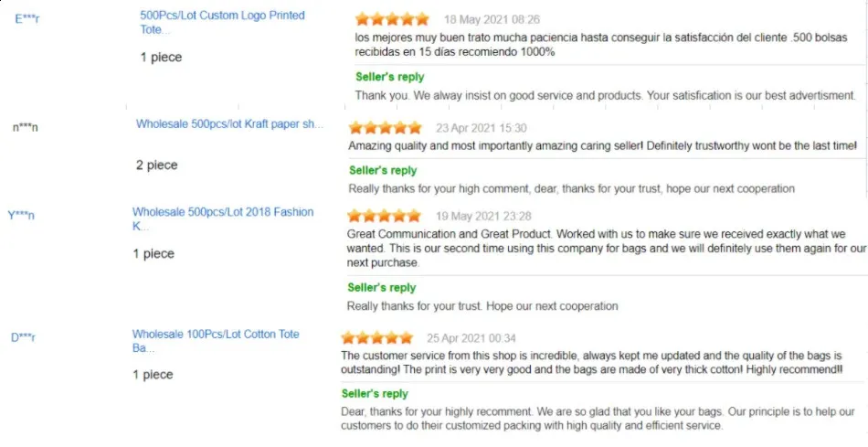Viewport: 868px width, 447px height.
Task: Click Seller's reply under the Great Communication review
Action: (381, 287)
